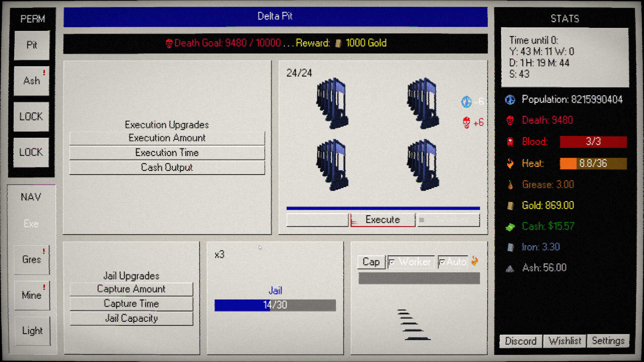Toggle the Worker checkbox

point(392,262)
